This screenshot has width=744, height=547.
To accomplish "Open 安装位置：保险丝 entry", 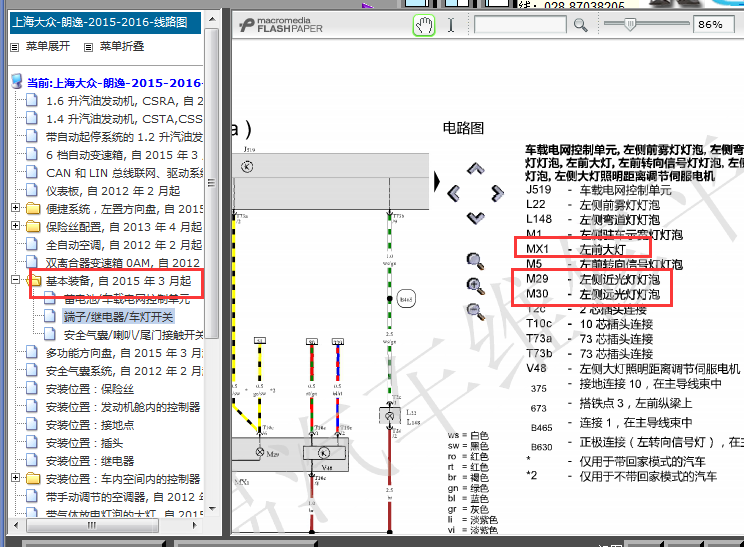I will click(90, 389).
